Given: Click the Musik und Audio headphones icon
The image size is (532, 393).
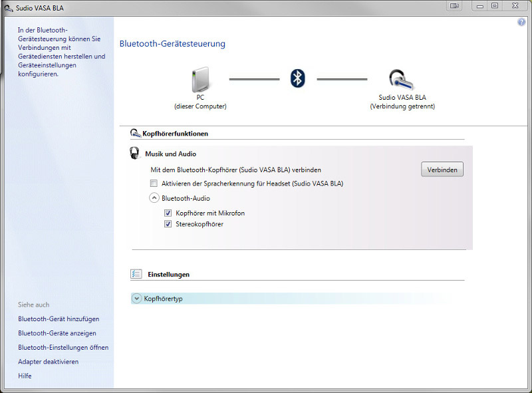Looking at the screenshot, I should pos(135,153).
